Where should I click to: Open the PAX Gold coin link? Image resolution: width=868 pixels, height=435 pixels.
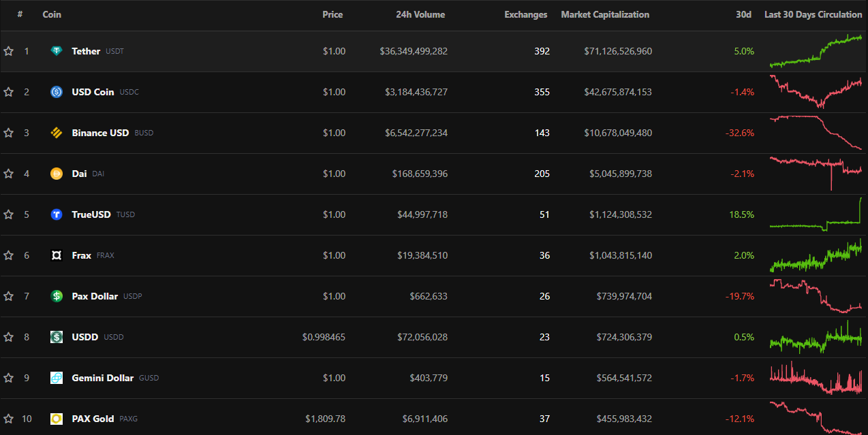(x=93, y=419)
